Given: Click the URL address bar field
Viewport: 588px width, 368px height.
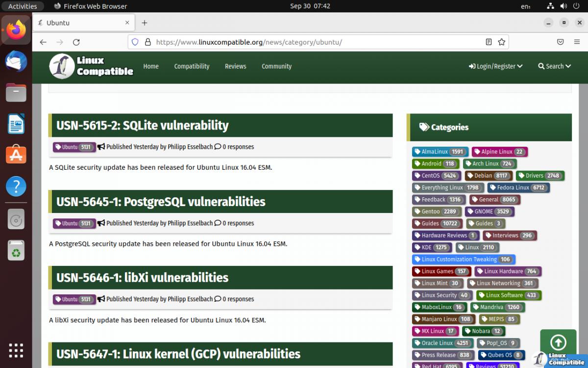Looking at the screenshot, I should tap(314, 42).
